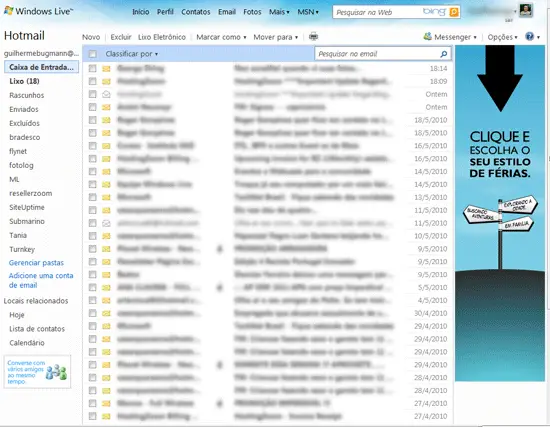Click attachment icon on first 9/5/2010 message

tap(220, 249)
